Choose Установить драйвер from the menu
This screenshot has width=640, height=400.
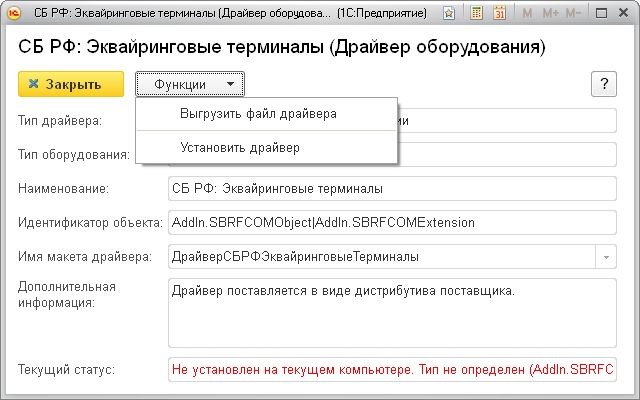[x=240, y=147]
